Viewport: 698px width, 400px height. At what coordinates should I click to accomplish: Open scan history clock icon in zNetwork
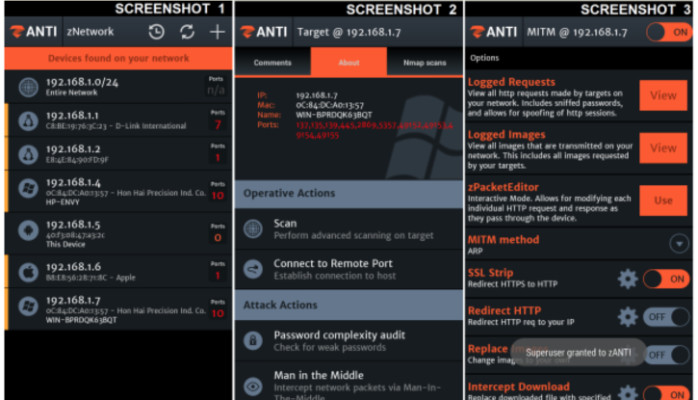point(157,32)
